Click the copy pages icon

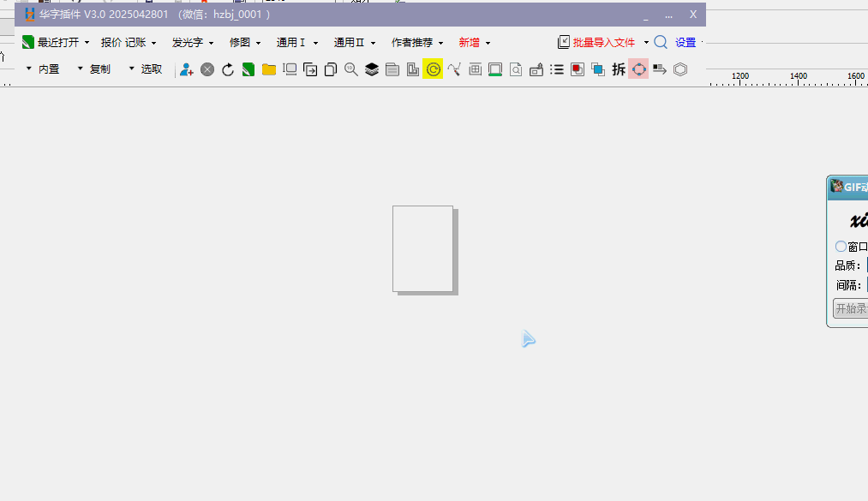[x=331, y=69]
